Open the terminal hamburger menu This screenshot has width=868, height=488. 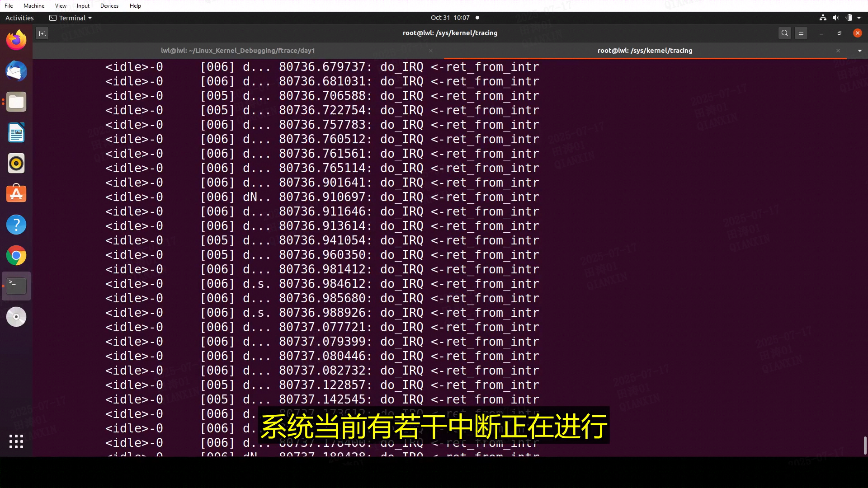click(x=801, y=33)
